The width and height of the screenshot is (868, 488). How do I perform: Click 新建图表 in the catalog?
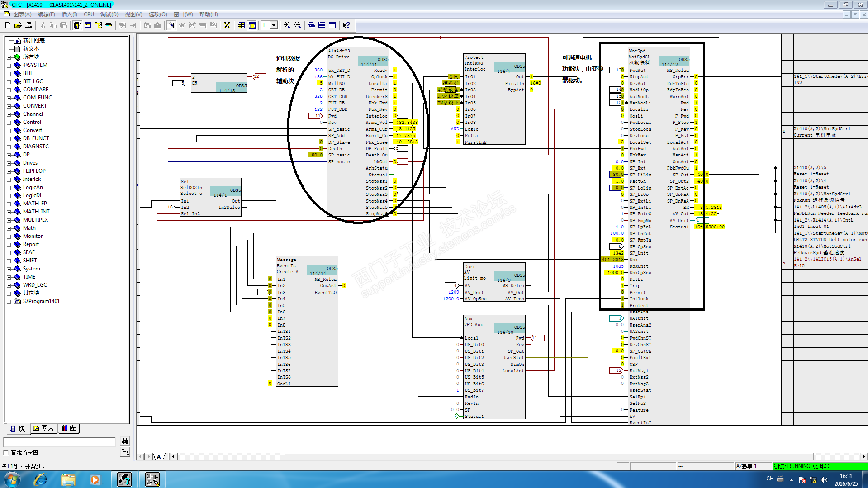(33, 41)
